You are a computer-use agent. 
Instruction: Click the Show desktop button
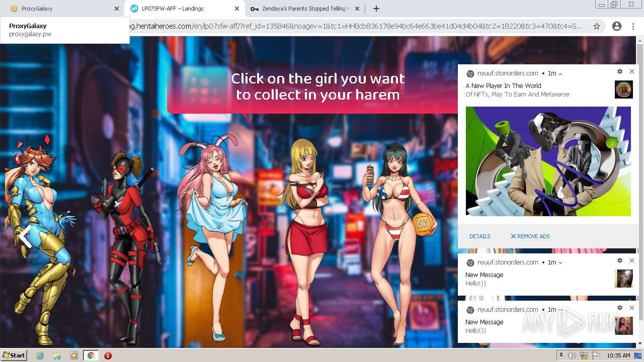point(638,355)
